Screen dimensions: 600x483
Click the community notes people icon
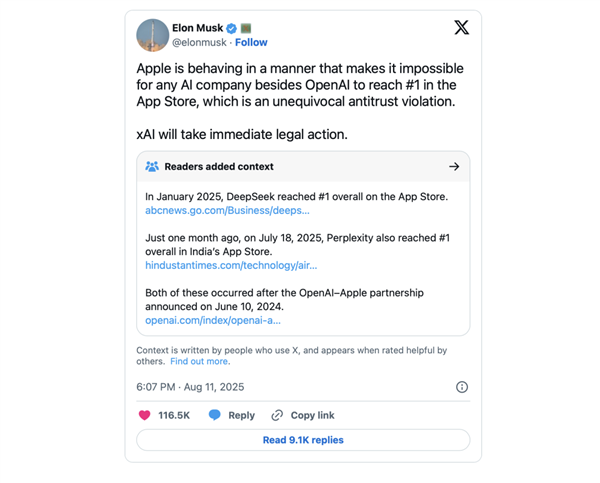pos(152,167)
